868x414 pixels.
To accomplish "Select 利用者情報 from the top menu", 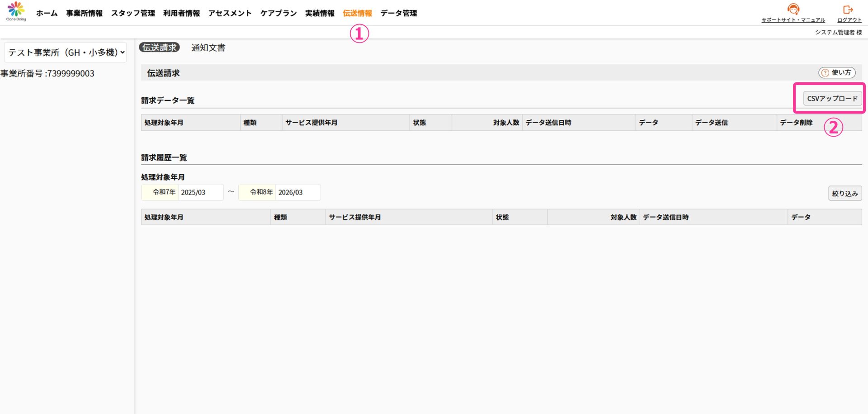I will tap(181, 13).
